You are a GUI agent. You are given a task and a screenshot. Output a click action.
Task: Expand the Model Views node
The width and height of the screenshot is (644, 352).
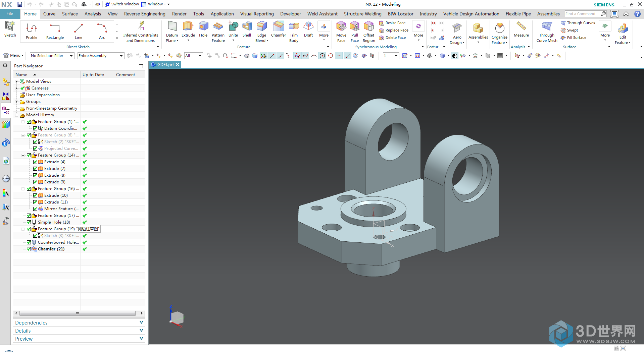16,81
